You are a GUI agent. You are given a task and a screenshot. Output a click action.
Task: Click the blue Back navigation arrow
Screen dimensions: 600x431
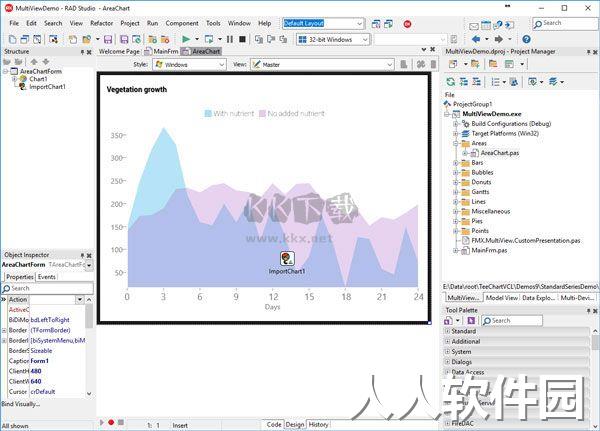[476, 39]
